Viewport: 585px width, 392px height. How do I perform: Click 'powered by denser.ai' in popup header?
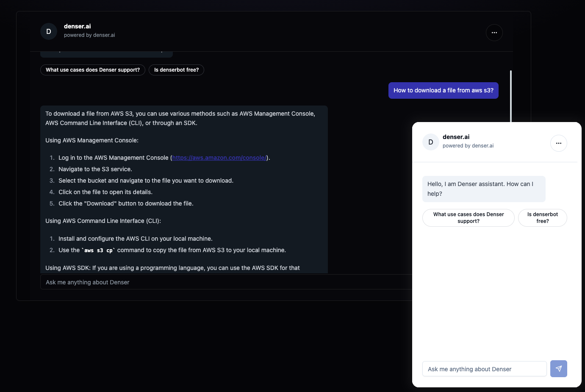(x=468, y=145)
